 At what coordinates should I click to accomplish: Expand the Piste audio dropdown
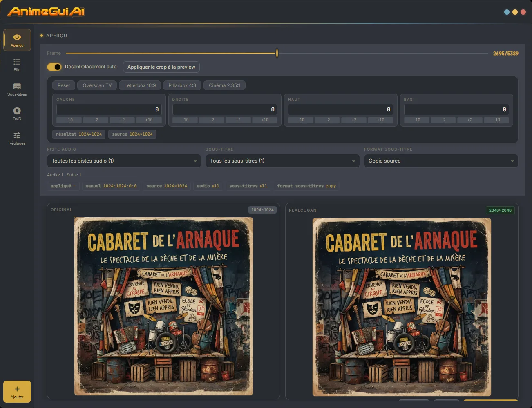[x=124, y=161]
